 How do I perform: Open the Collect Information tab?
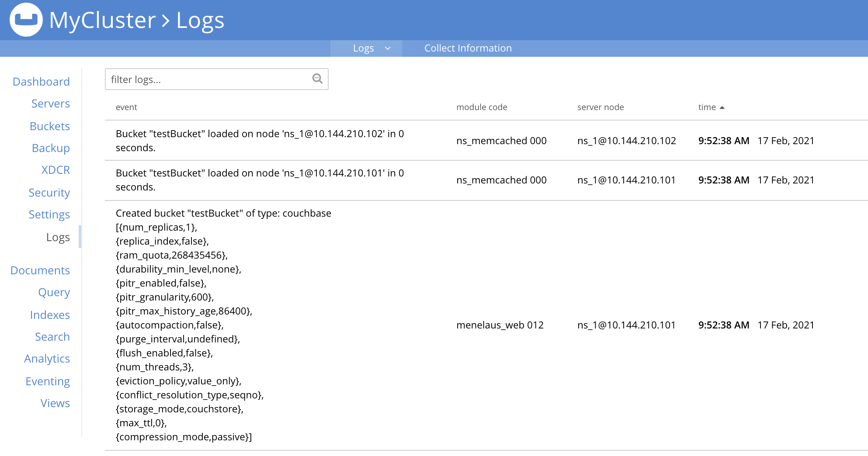(x=468, y=48)
